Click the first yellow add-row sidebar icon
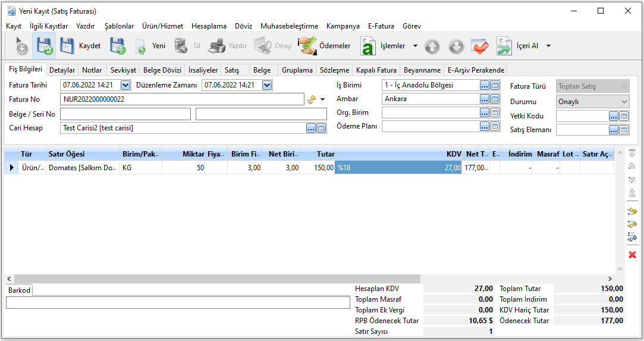The image size is (644, 341). [x=632, y=211]
